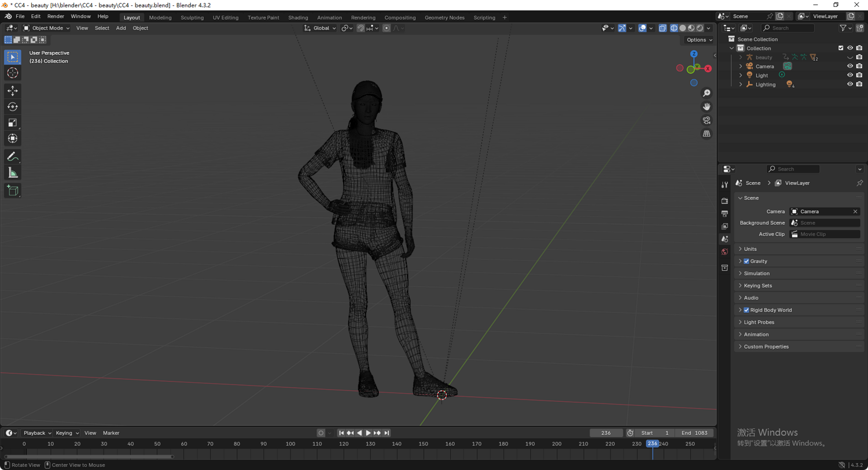868x470 pixels.
Task: Hide the Camera object in outliner
Action: 849,66
